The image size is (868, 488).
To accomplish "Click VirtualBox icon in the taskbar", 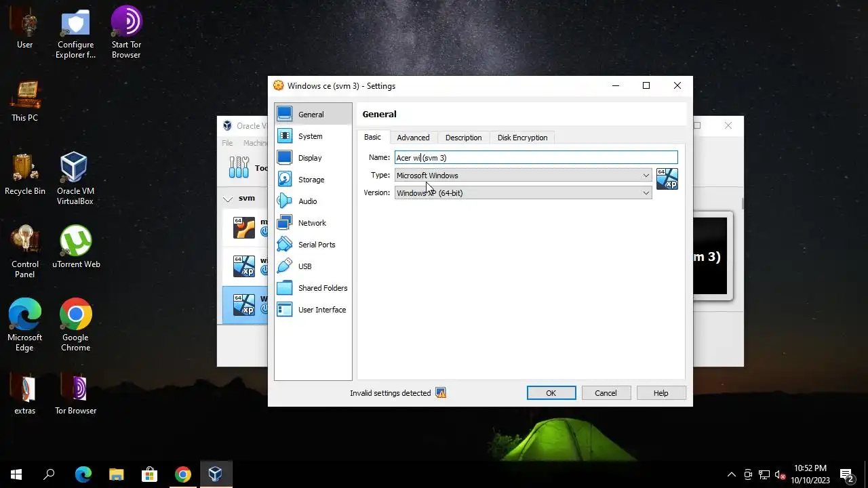I will (x=216, y=474).
